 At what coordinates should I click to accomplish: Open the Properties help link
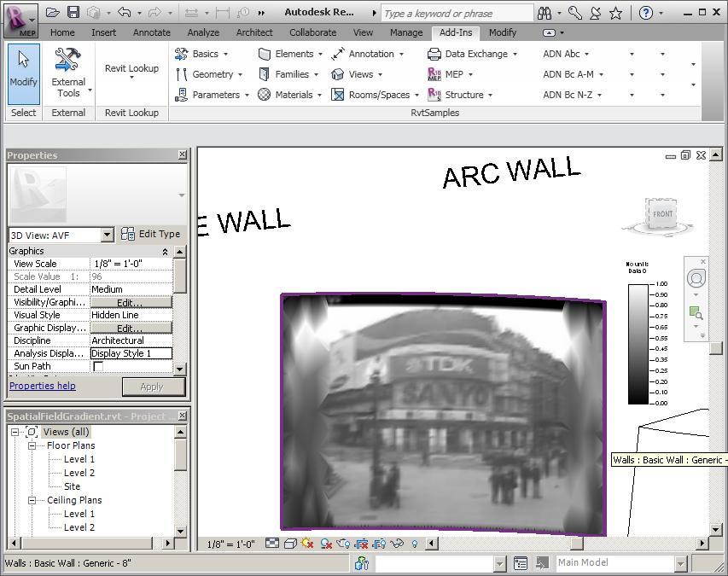(x=43, y=386)
